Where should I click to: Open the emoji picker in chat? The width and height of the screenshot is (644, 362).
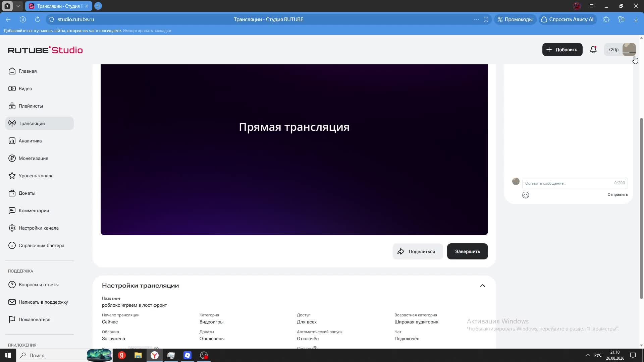pos(526,195)
